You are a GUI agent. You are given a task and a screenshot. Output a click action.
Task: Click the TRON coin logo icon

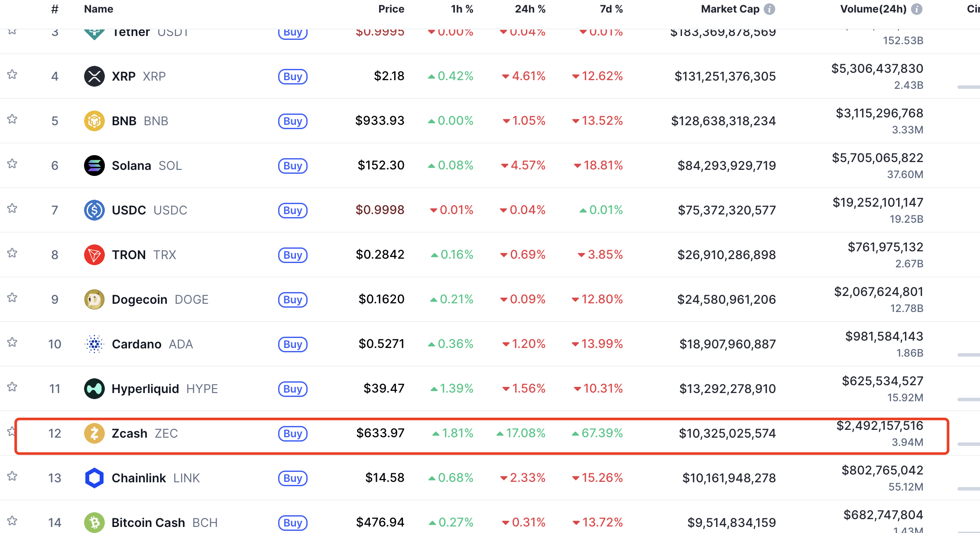point(94,255)
